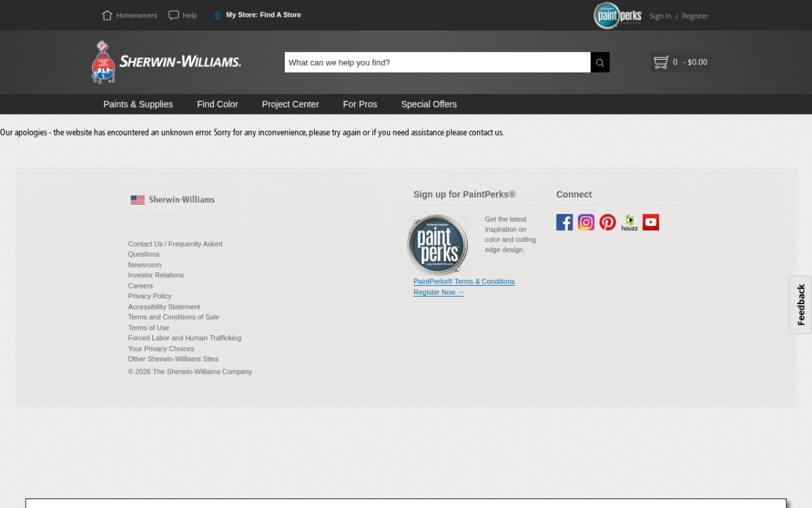
Task: Open the Terms of Use link
Action: pos(149,328)
